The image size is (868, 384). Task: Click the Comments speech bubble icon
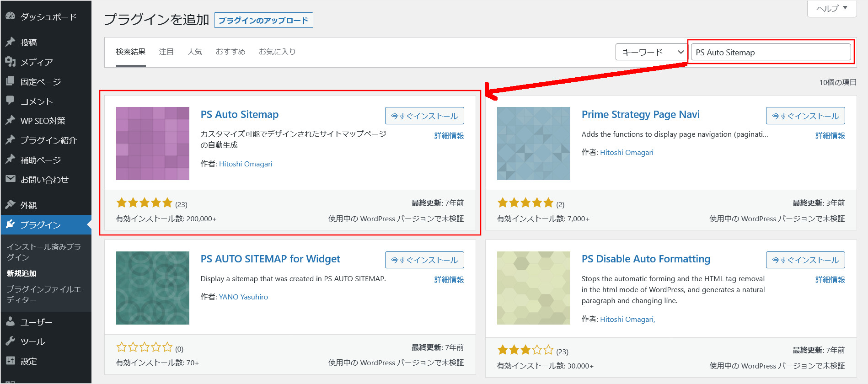tap(10, 101)
